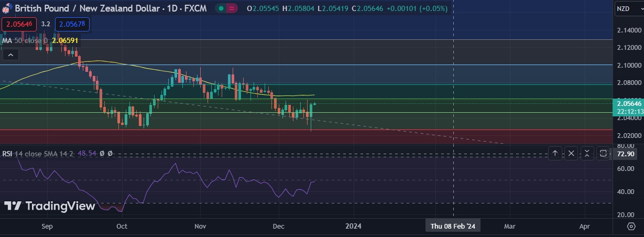Screen dimensions: 644x237
Task: Maximize the RSI pane
Action: tap(603, 153)
